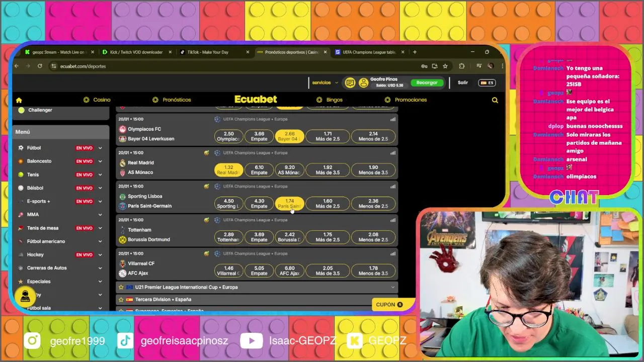This screenshot has height=362, width=644.
Task: Open stats icon for Villarreal vs Ajax
Action: [393, 254]
